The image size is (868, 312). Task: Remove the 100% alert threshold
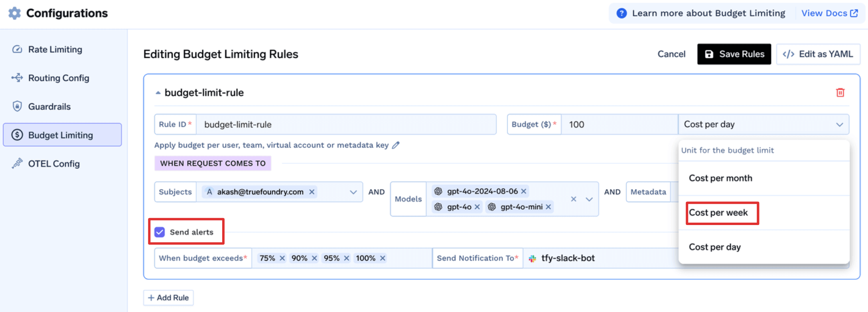click(383, 258)
